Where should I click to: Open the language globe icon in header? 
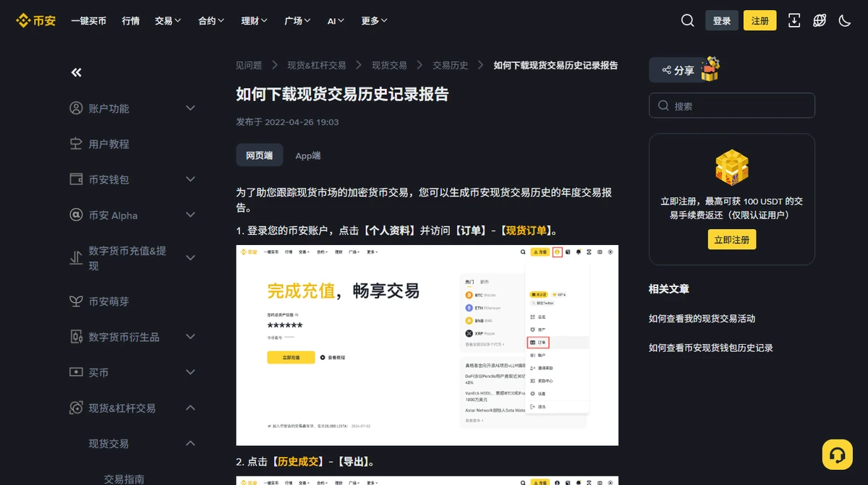(820, 20)
